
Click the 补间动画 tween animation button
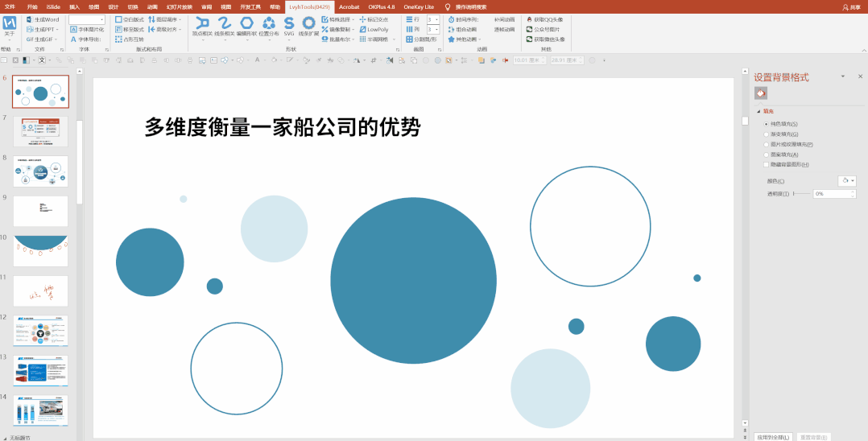pyautogui.click(x=504, y=19)
